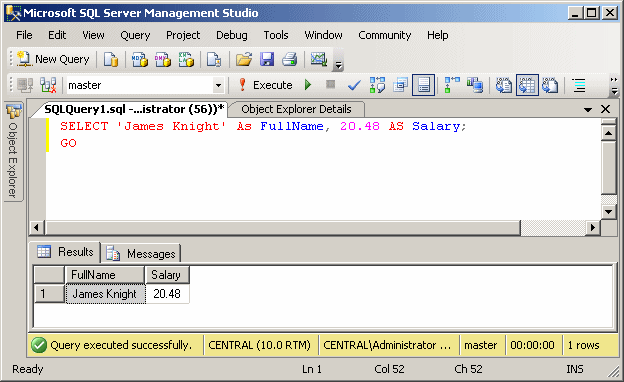Viewport: 624px width, 382px height.
Task: Open the Help menu
Action: click(x=438, y=35)
